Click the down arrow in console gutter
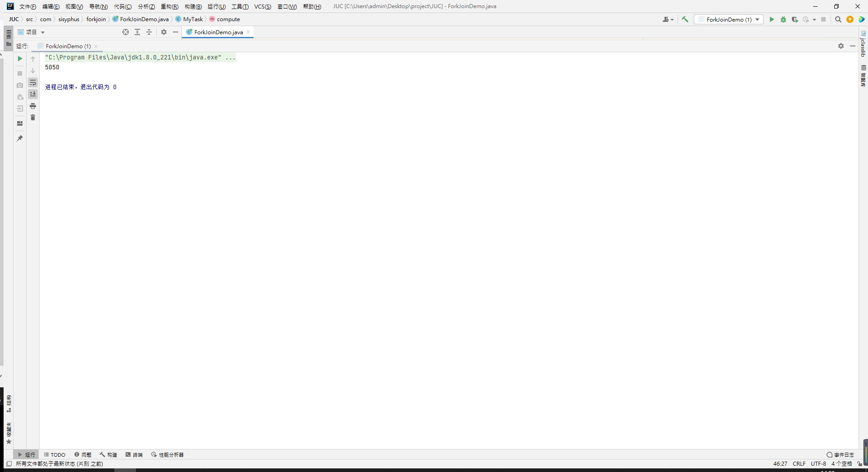The width and height of the screenshot is (868, 472). [33, 71]
